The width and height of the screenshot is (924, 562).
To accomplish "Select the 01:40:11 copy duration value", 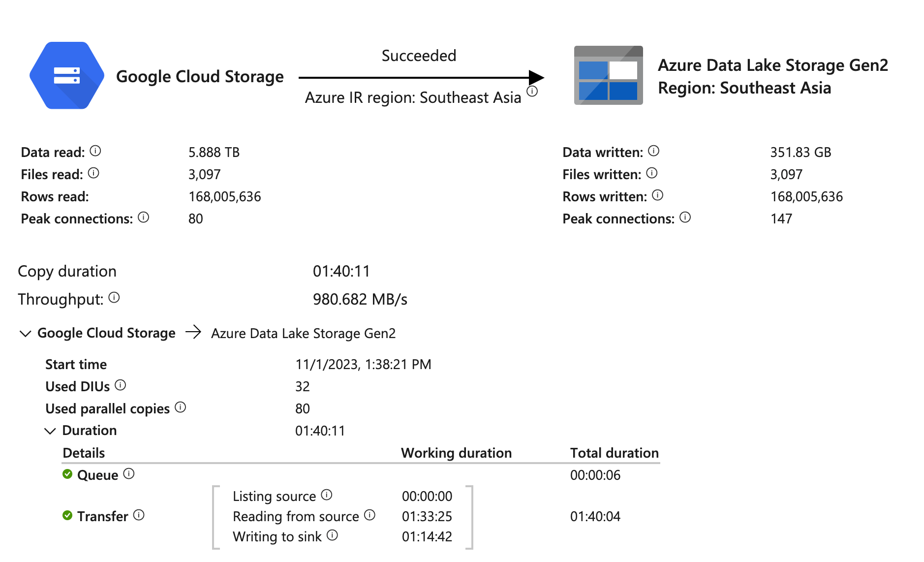I will 341,272.
